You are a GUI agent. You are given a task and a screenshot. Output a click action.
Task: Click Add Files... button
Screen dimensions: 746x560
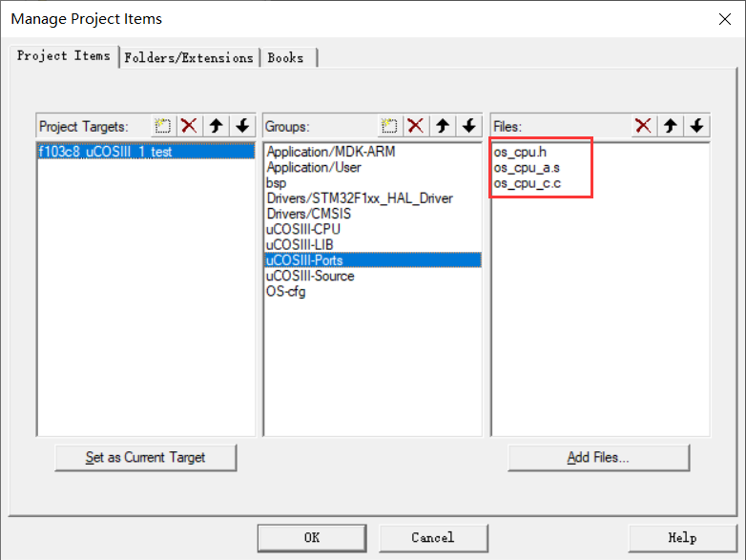coord(598,458)
